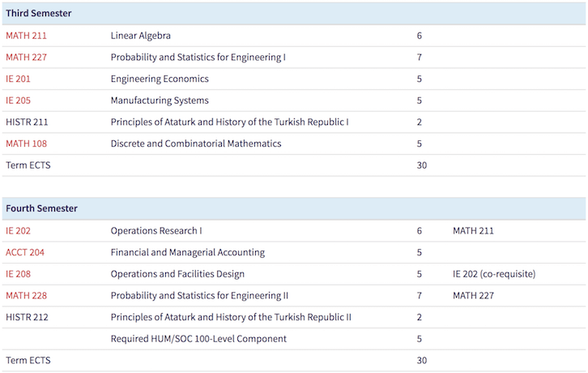Click Discrete and Combinatorial Mathematics title
This screenshot has width=588, height=373.
tap(196, 144)
